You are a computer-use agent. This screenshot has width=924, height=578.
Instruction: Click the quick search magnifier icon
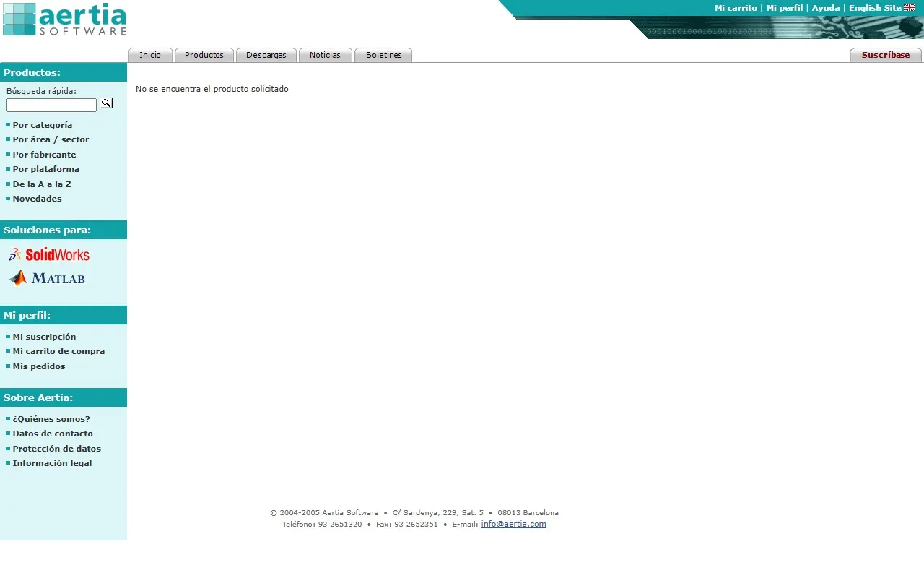106,103
